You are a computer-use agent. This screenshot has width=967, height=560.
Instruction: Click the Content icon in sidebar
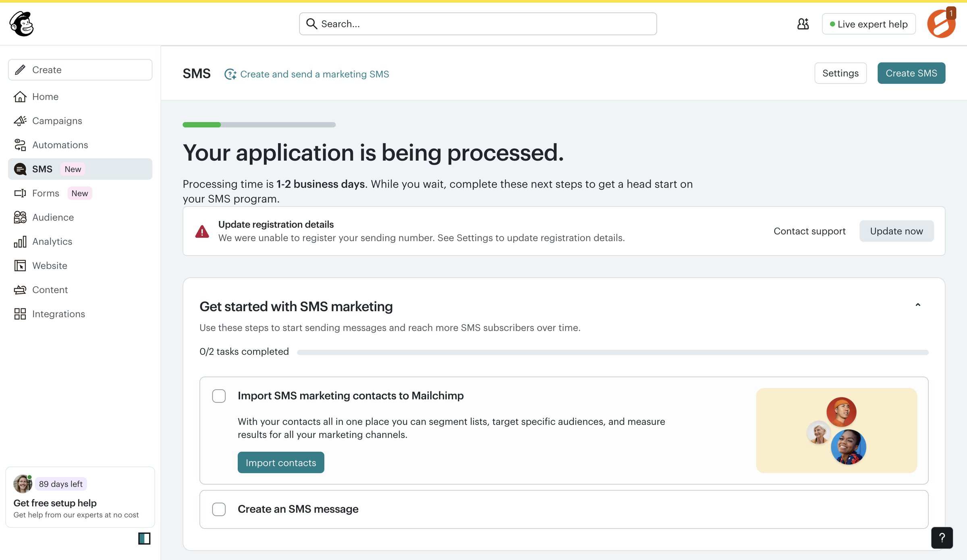(20, 290)
